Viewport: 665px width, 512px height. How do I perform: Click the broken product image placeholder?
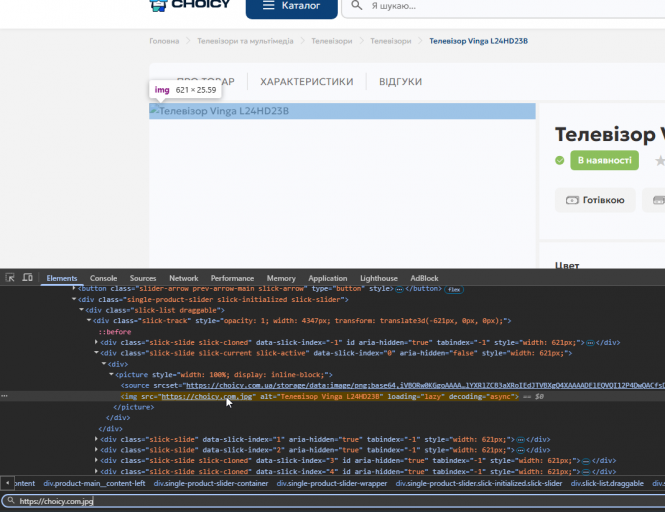point(342,111)
